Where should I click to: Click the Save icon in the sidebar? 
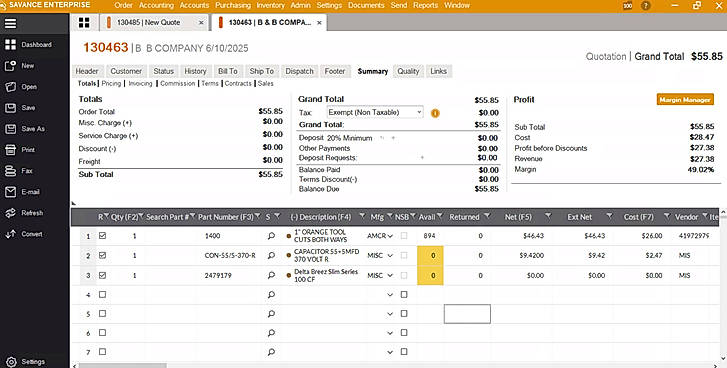[x=10, y=108]
